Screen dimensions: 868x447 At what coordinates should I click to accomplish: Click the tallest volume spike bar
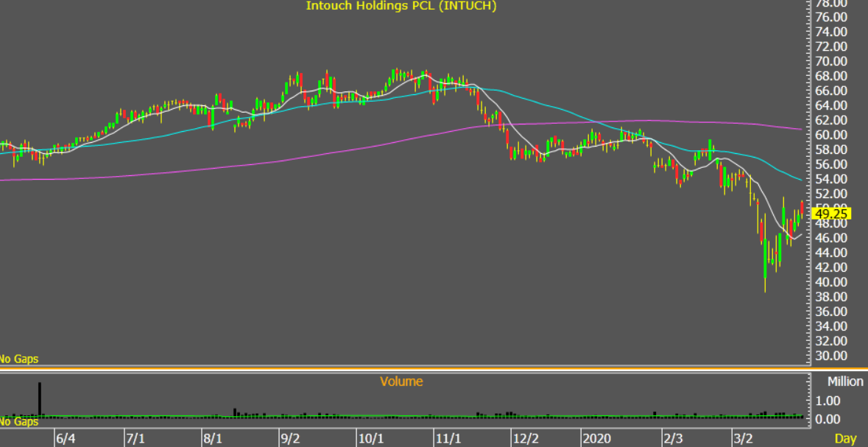[x=40, y=399]
